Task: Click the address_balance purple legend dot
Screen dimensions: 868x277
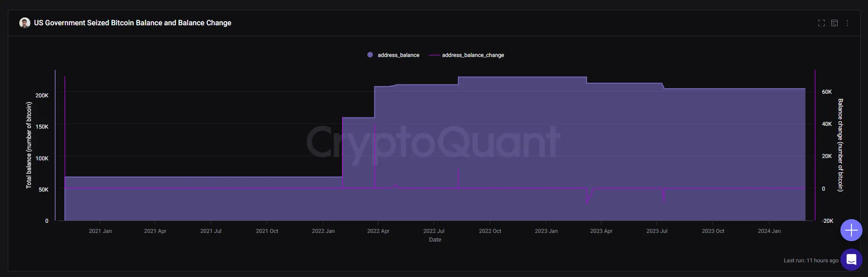Action: coord(370,55)
